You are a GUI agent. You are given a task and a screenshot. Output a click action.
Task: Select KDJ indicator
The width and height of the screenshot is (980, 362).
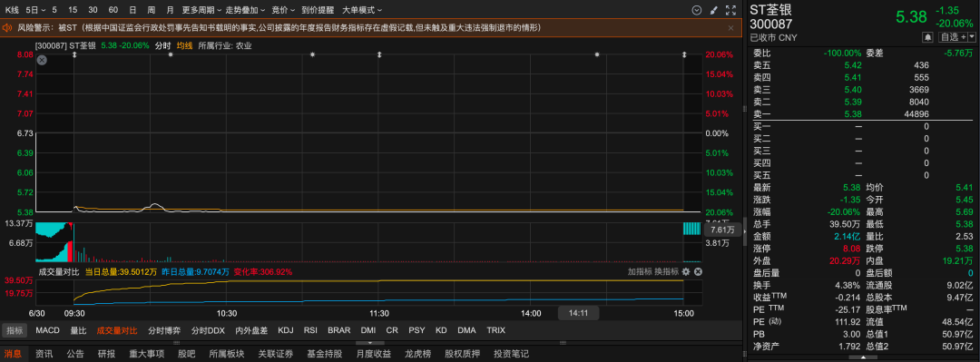286,330
